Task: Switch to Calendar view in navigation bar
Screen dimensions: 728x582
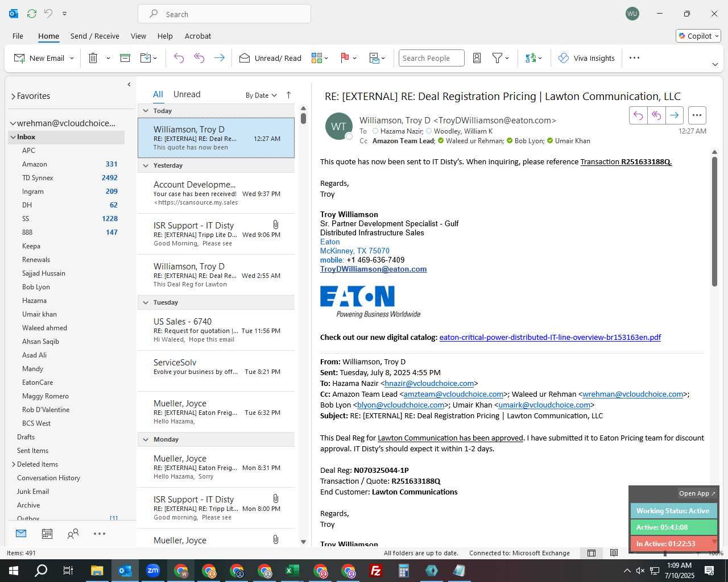Action: click(47, 534)
